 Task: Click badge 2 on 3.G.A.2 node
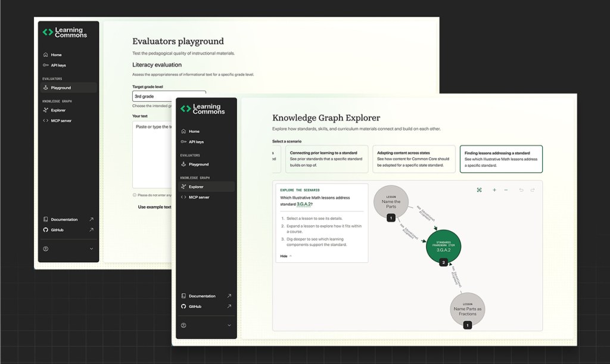click(443, 263)
